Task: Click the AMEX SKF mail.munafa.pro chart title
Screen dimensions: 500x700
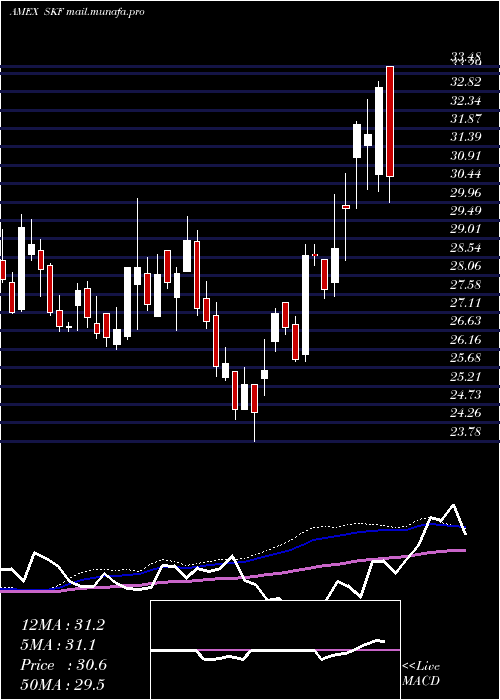Action: (x=77, y=12)
